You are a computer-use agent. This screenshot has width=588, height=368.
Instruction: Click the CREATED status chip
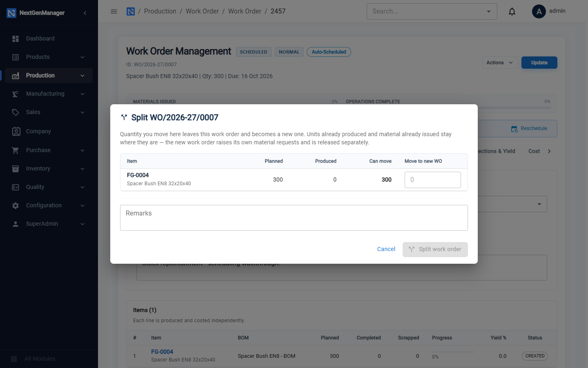(535, 356)
